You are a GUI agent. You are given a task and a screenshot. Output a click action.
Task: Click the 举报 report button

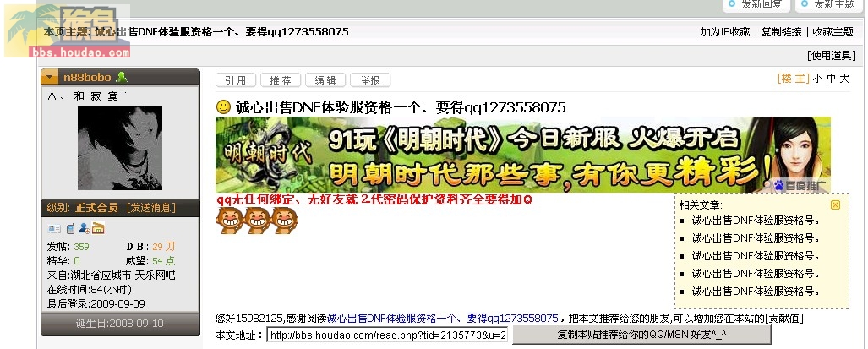point(370,80)
